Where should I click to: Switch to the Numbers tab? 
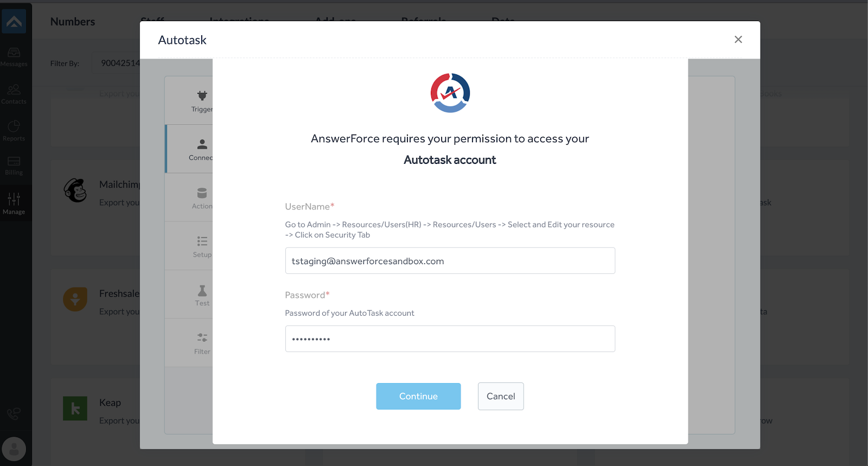[73, 22]
